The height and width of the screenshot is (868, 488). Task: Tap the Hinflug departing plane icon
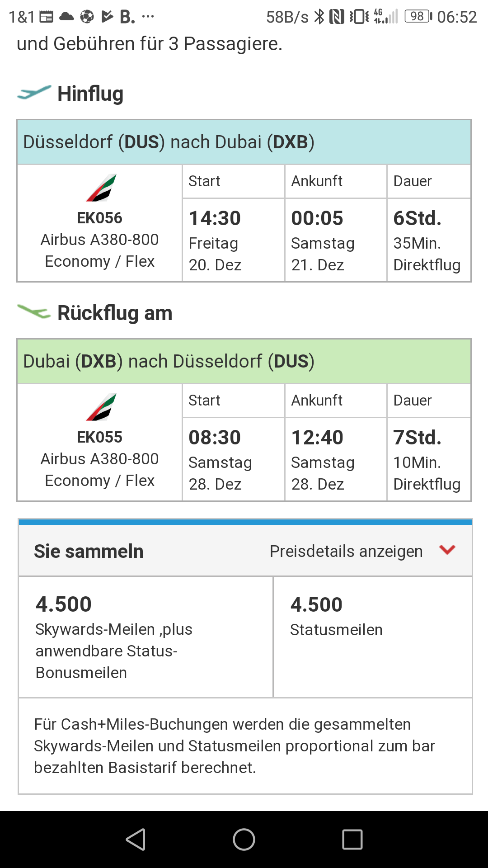tap(34, 93)
